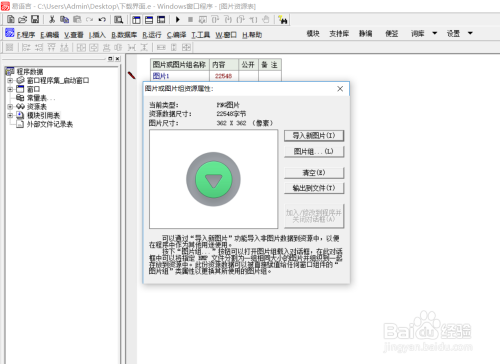Select 窗口程序集_启动窗口 in the tree

pyautogui.click(x=58, y=80)
